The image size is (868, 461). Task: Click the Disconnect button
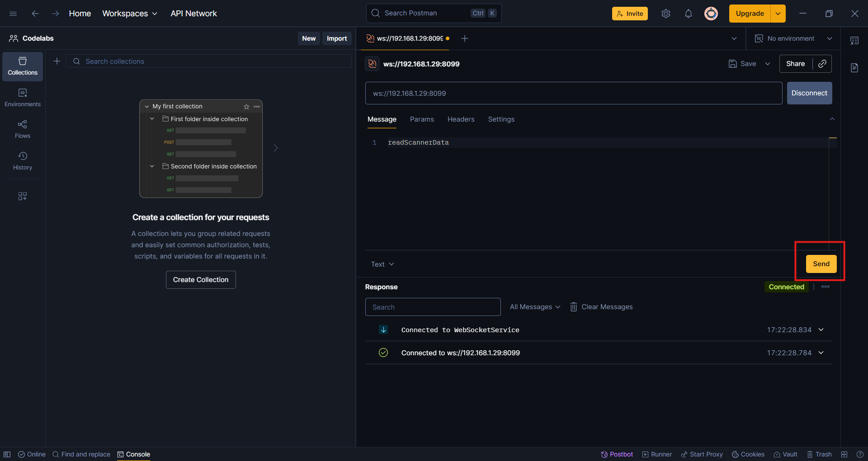tap(809, 93)
